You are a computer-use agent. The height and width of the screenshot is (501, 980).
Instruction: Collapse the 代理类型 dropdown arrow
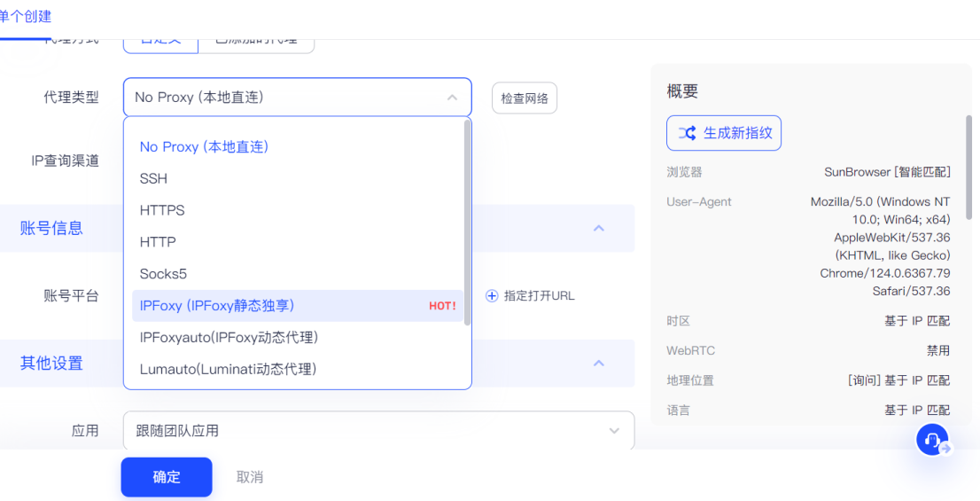coord(453,98)
